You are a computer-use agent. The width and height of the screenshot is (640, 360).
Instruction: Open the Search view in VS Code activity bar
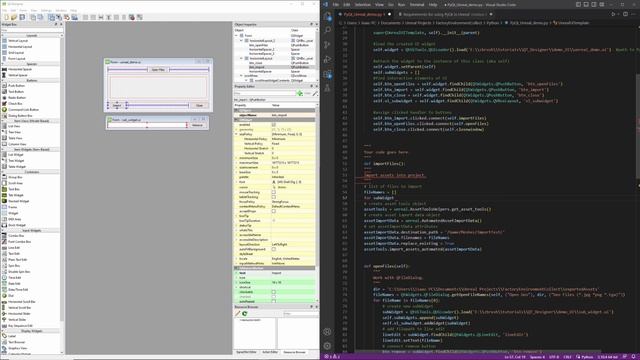tap(327, 30)
